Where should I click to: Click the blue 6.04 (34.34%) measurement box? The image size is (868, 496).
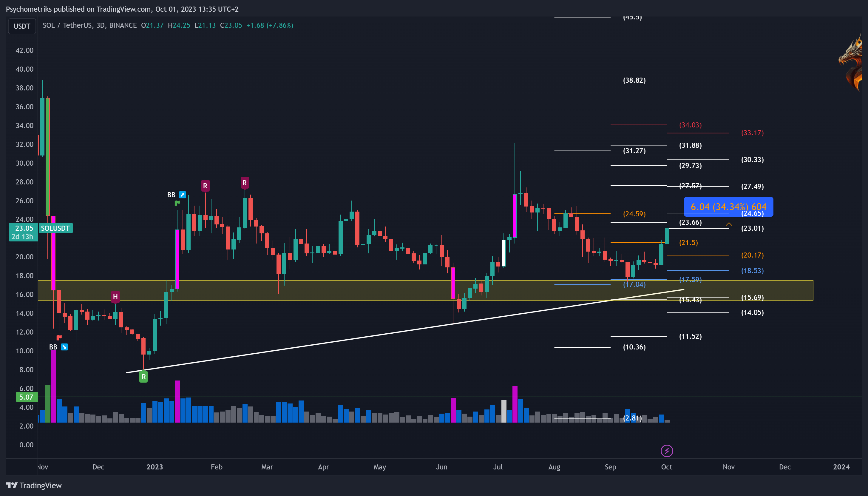728,207
